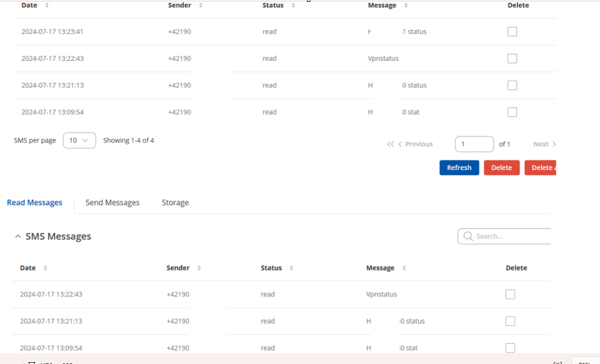This screenshot has width=600, height=364.
Task: Tick checkbox for the 13:23:41 message
Action: coord(512,32)
